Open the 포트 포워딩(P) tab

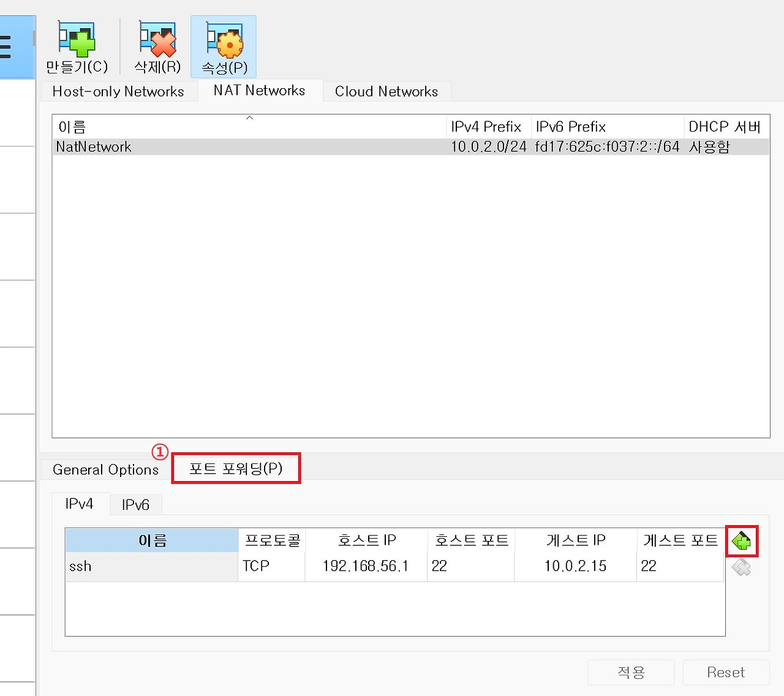(x=236, y=468)
